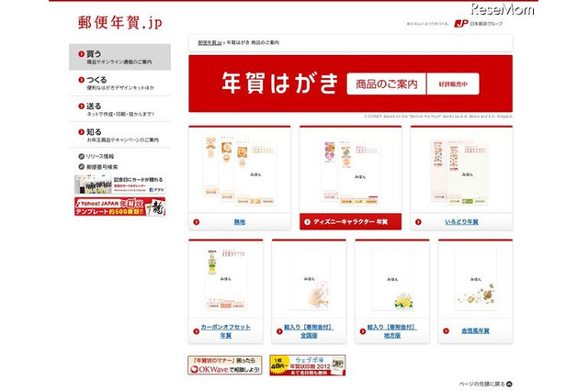
Task: Open the カーボンオフセット年賀 link
Action: tap(225, 331)
